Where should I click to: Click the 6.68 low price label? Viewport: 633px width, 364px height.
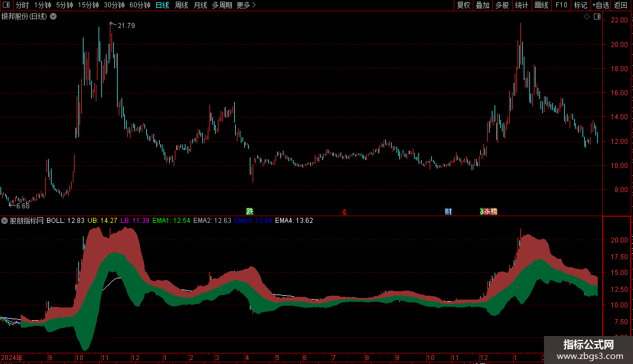[x=22, y=206]
